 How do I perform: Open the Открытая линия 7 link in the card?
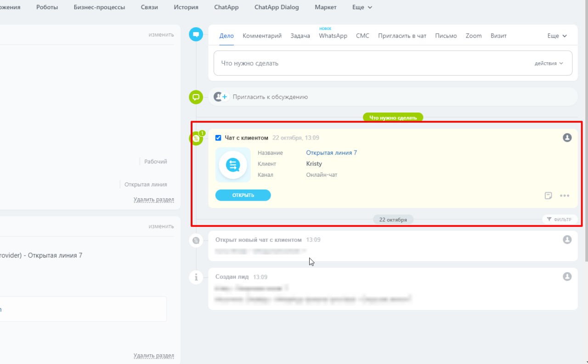coord(332,153)
